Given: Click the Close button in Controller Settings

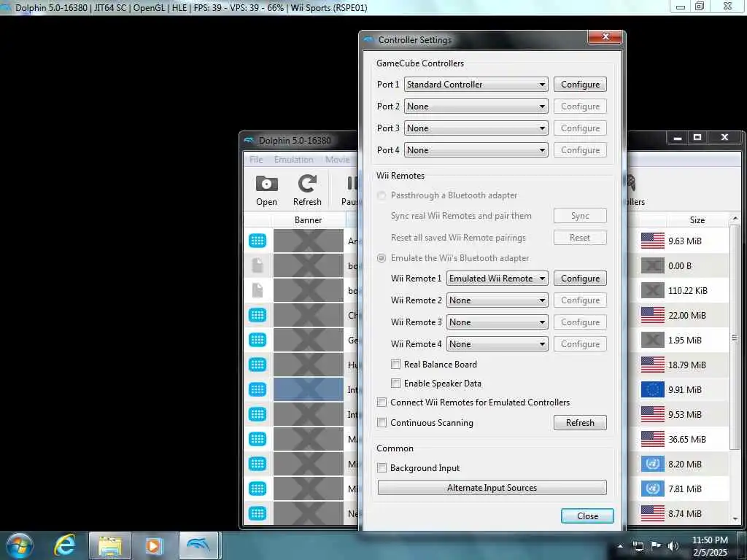Looking at the screenshot, I should (587, 516).
